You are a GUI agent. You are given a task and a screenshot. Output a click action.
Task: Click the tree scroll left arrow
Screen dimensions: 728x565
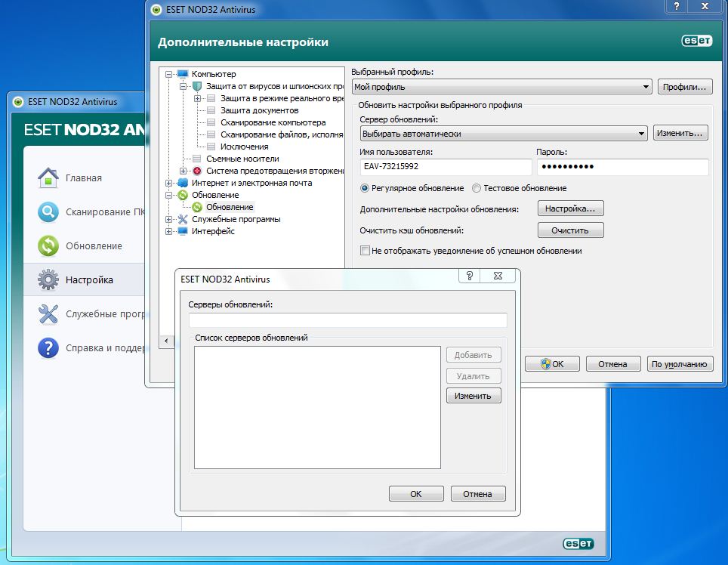166,341
